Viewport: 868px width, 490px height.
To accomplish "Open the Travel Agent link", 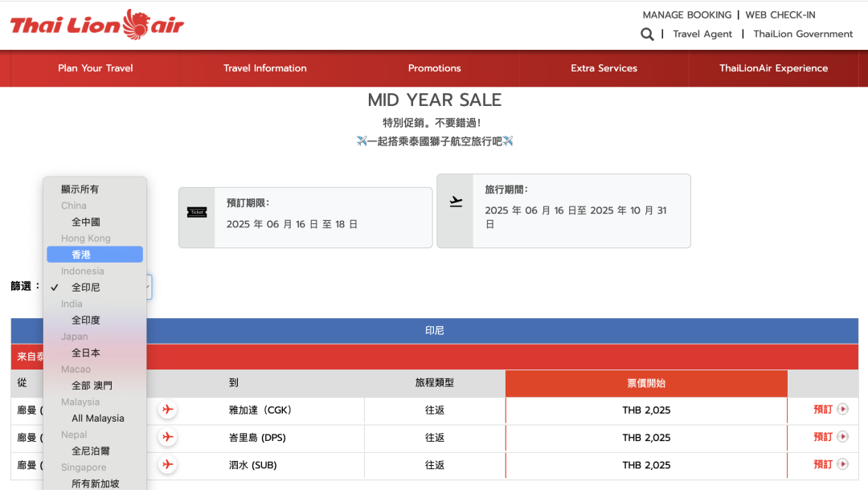I will click(x=702, y=35).
